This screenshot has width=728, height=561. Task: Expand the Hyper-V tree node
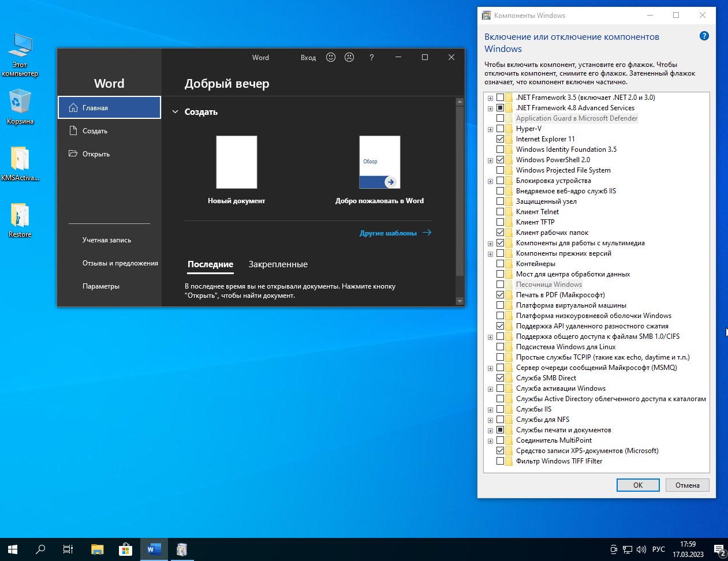[x=490, y=128]
